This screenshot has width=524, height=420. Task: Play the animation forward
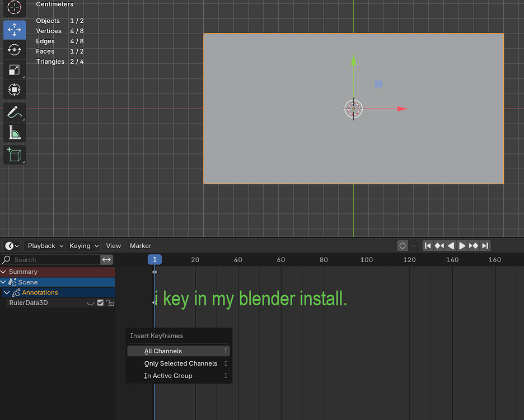point(462,246)
